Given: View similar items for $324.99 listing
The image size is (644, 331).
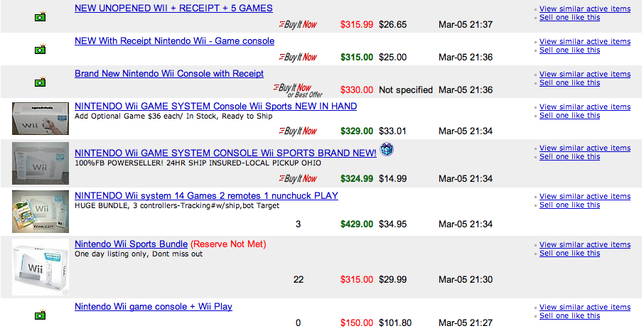Looking at the screenshot, I should [585, 148].
